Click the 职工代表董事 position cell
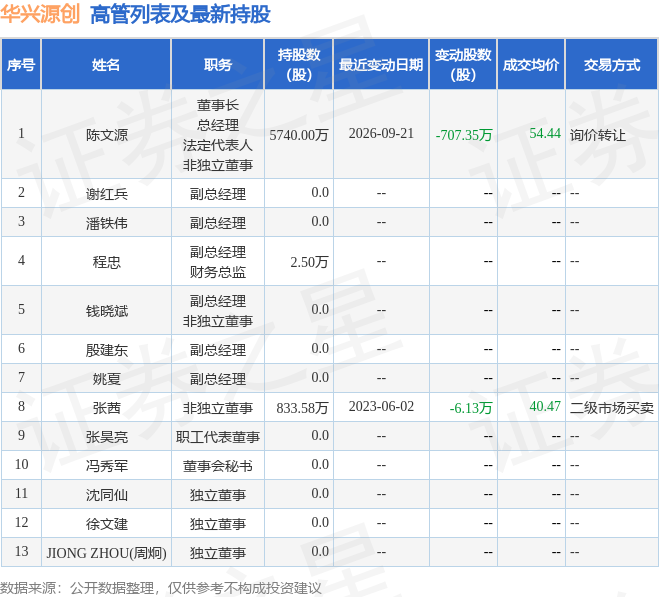 coord(218,436)
